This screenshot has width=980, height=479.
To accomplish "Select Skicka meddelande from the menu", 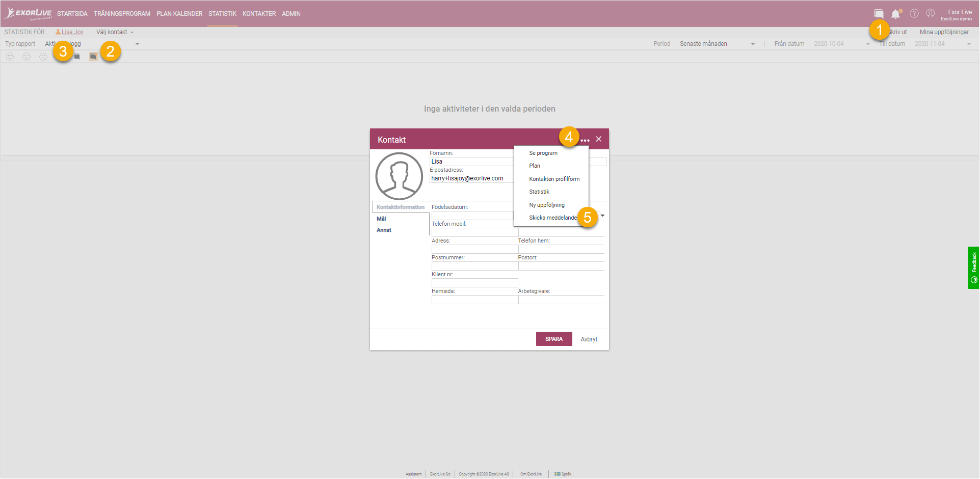I will 553,218.
